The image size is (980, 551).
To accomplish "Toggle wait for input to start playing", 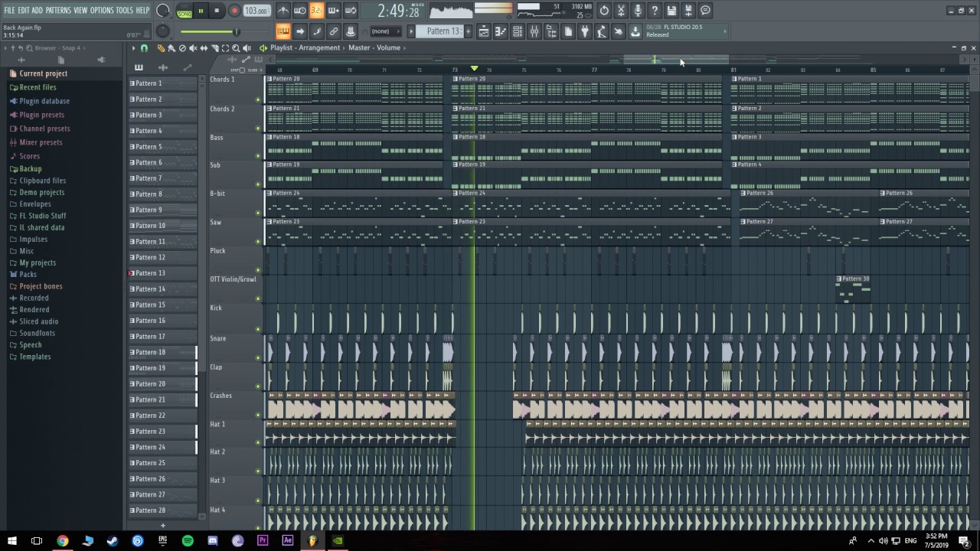I will pos(299,11).
